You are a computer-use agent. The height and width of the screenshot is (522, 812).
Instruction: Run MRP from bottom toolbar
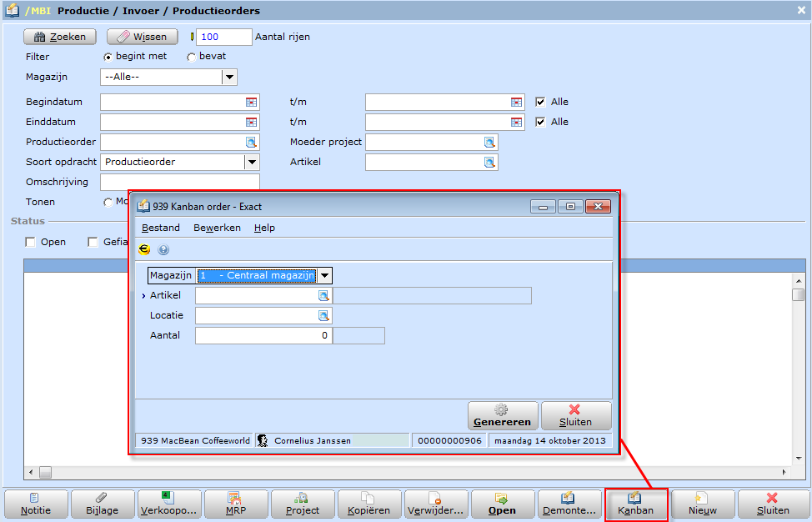[236, 504]
